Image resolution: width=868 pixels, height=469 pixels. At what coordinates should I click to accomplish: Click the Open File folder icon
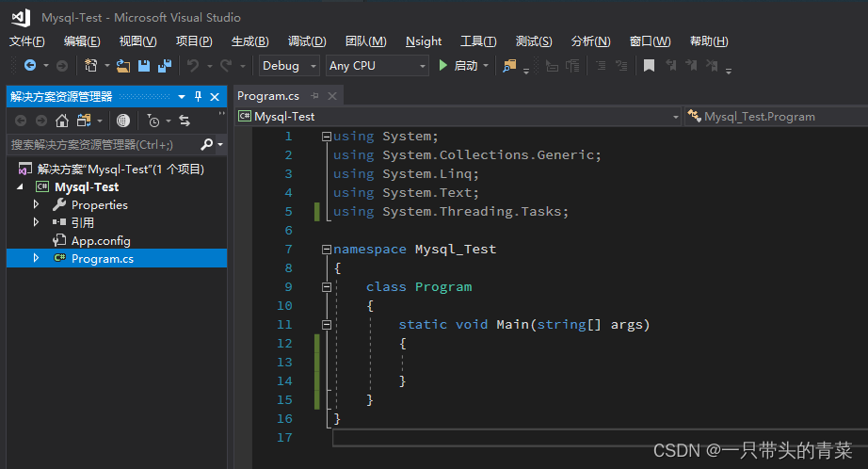pos(123,66)
